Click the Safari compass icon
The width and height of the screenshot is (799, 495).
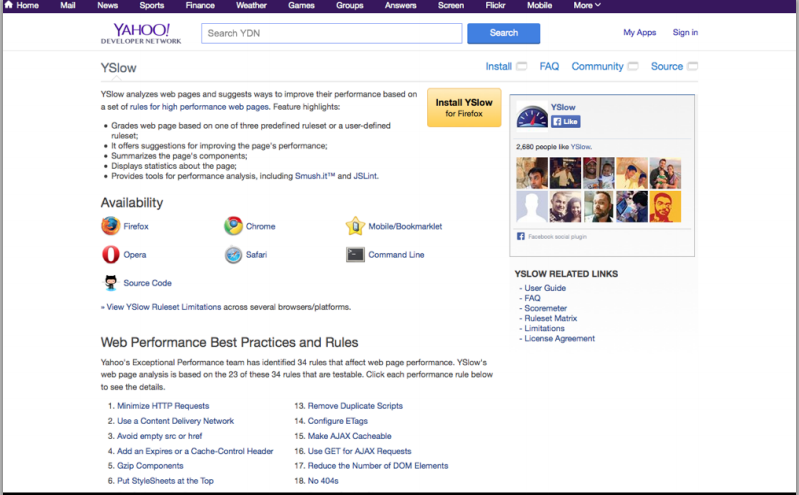point(233,254)
